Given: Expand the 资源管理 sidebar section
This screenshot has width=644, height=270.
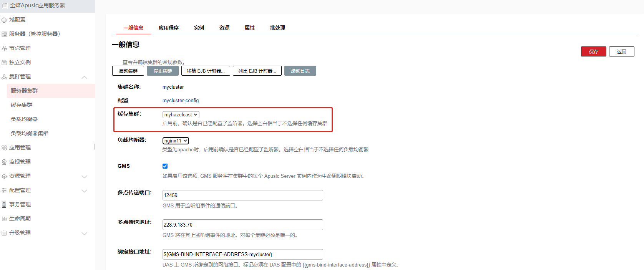Looking at the screenshot, I should point(85,177).
